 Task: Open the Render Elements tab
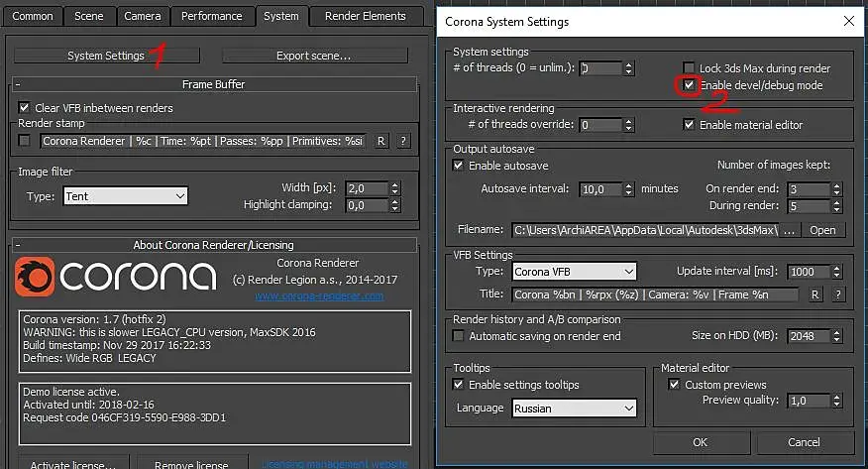pyautogui.click(x=366, y=16)
